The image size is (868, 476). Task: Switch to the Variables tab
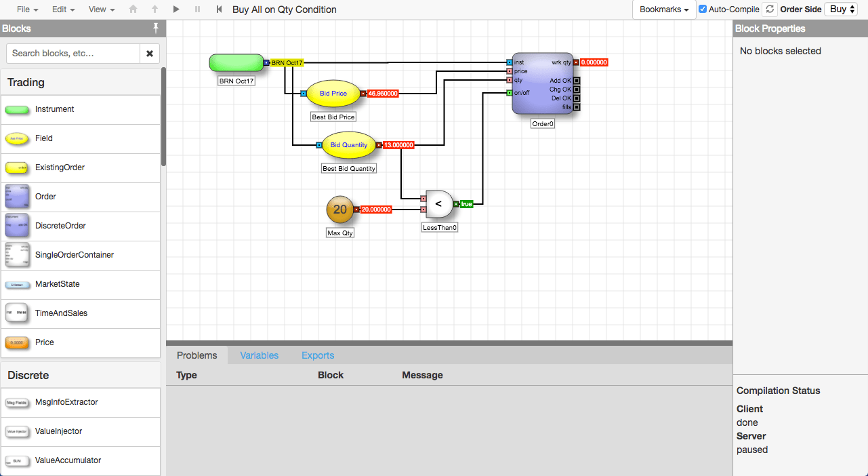260,355
